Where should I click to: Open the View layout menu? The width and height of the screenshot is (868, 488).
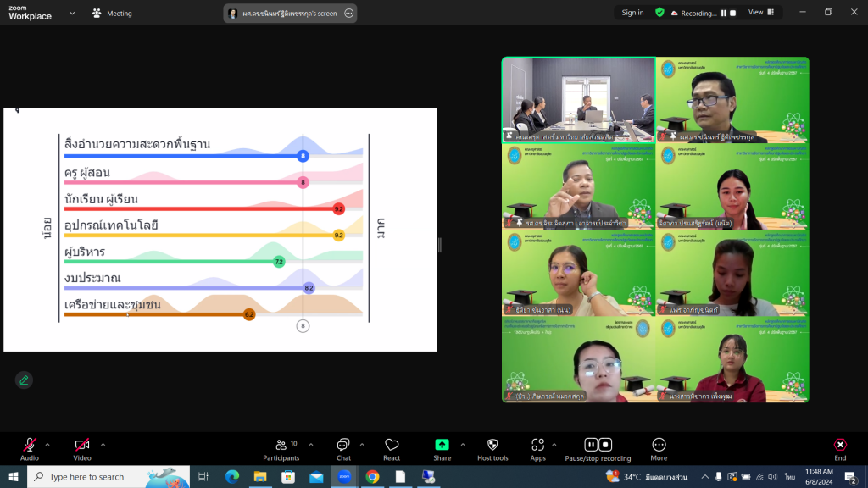click(x=760, y=13)
